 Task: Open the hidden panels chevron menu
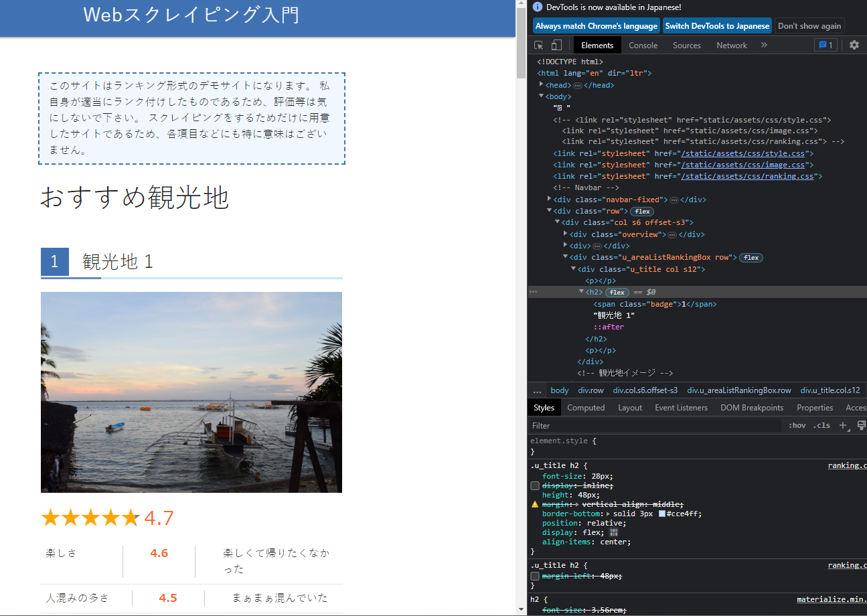[765, 45]
